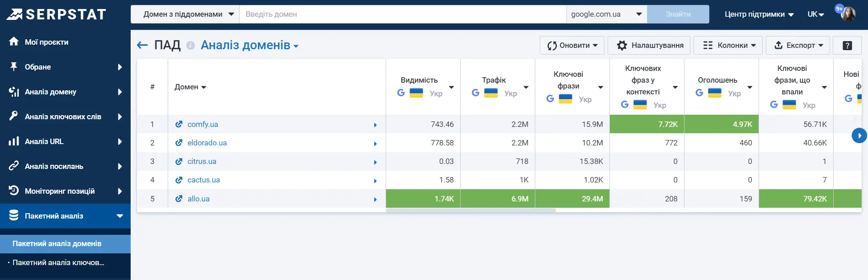Open external link icon for allo.ua
The height and width of the screenshot is (280, 868).
179,199
